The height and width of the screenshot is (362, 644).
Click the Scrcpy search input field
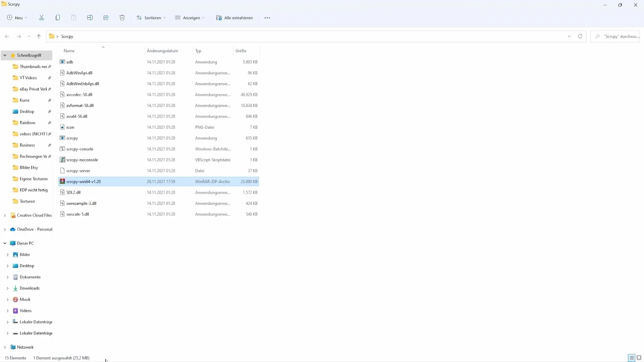click(x=615, y=37)
